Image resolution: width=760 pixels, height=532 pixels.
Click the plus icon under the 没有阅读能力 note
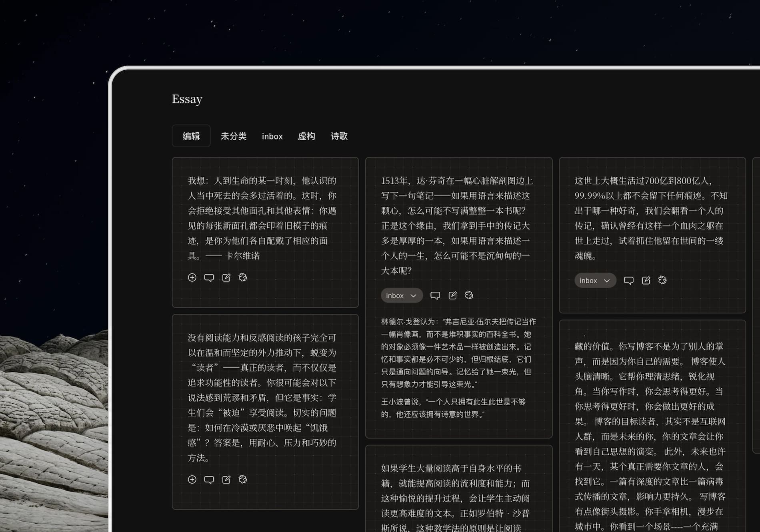pyautogui.click(x=192, y=480)
